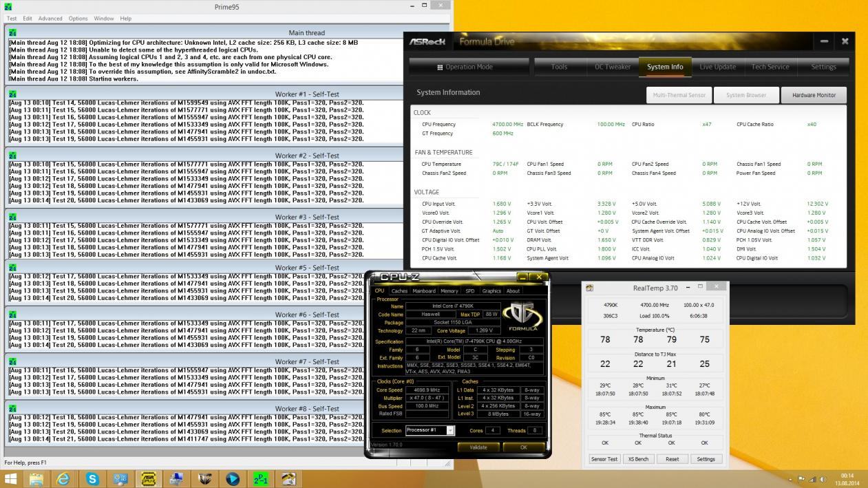Open the Tech Service tab
The width and height of the screenshot is (868, 488).
pyautogui.click(x=770, y=67)
